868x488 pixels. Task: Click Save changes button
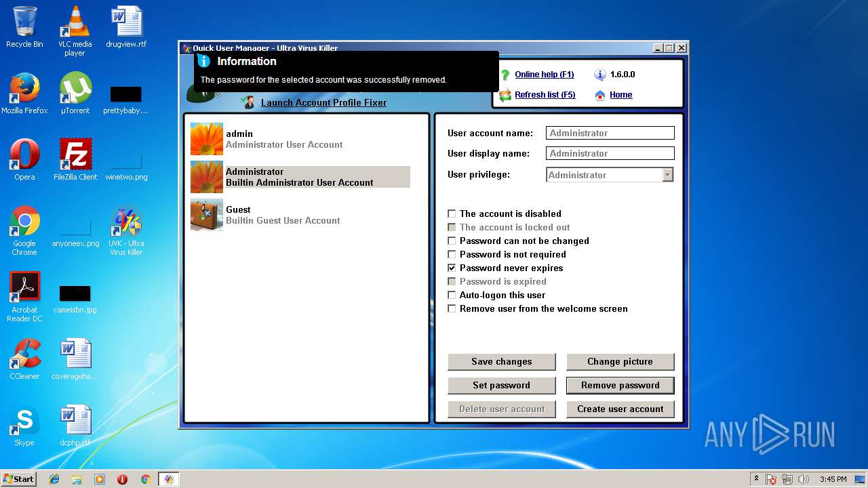[x=502, y=361]
